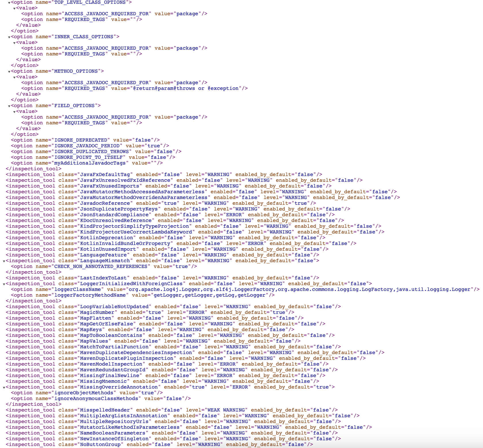The width and height of the screenshot is (483, 448).
Task: Collapse the METHOD_OPTIONS option node
Action: (9, 72)
